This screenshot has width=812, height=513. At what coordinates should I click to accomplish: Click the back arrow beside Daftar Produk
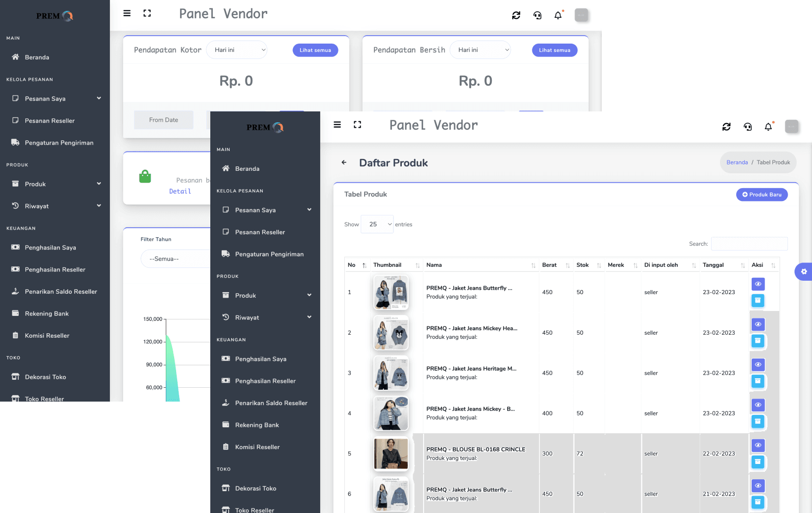[344, 162]
